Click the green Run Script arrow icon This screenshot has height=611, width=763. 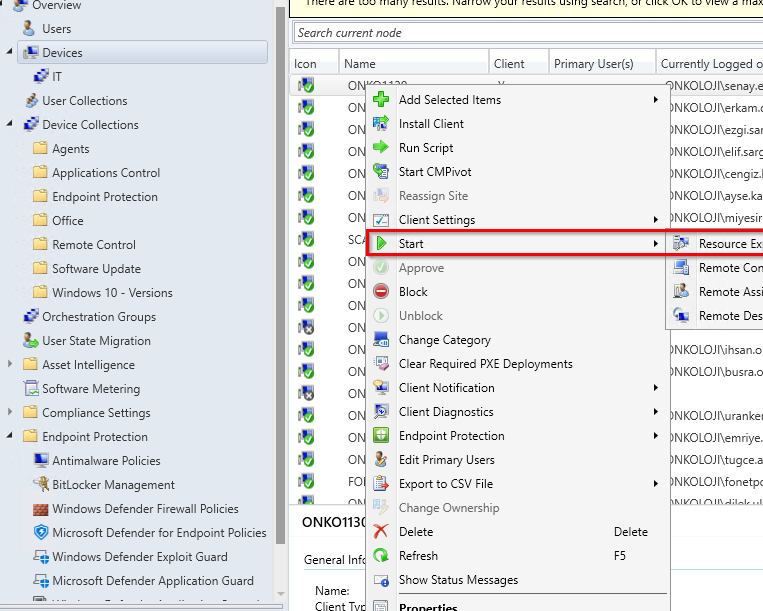381,147
